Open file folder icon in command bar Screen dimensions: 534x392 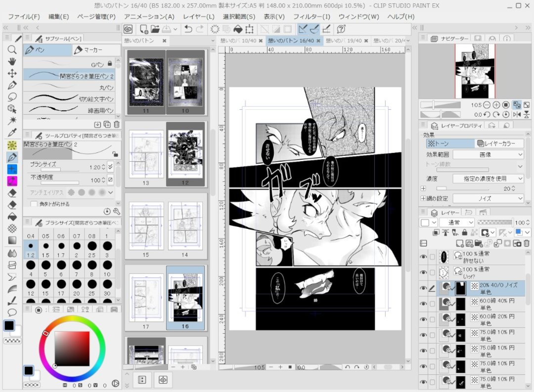click(x=155, y=29)
